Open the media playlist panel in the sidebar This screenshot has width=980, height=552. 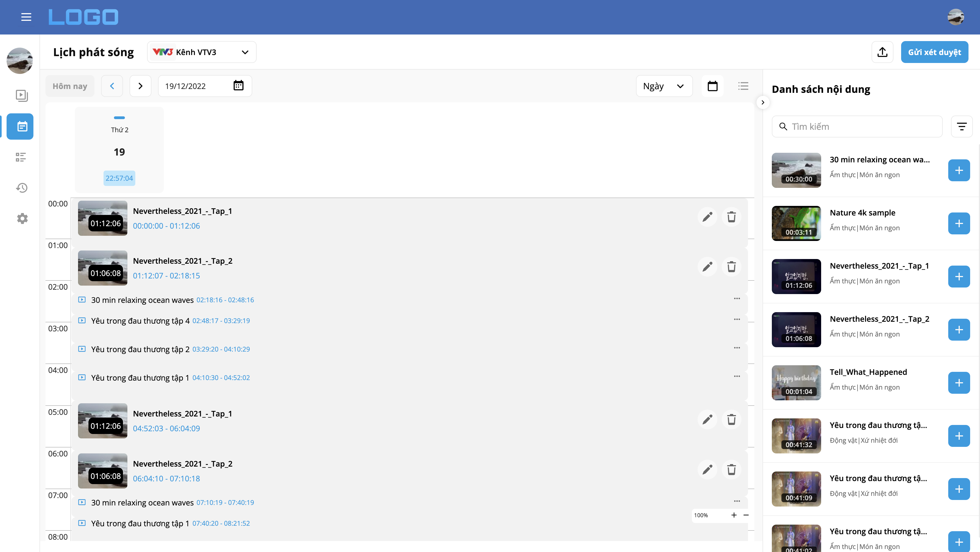click(22, 96)
